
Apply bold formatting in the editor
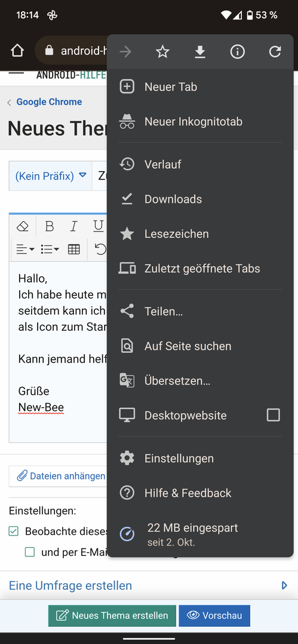(50, 227)
